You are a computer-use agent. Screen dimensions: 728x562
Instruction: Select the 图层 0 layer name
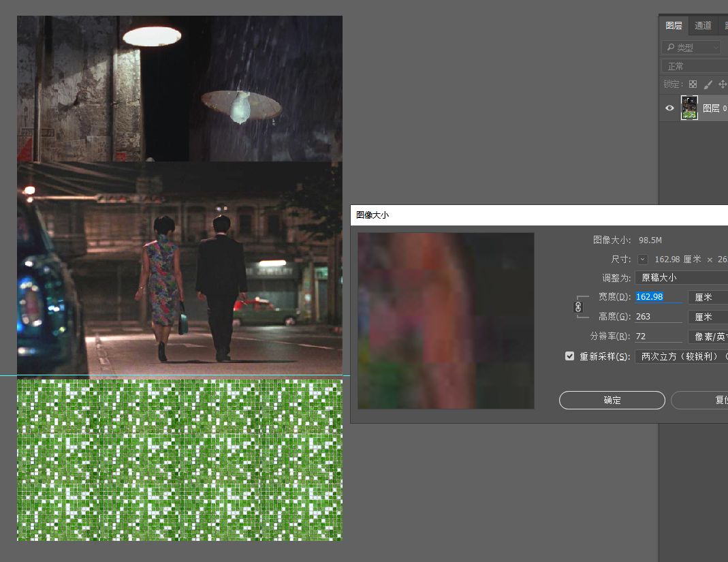[x=714, y=108]
